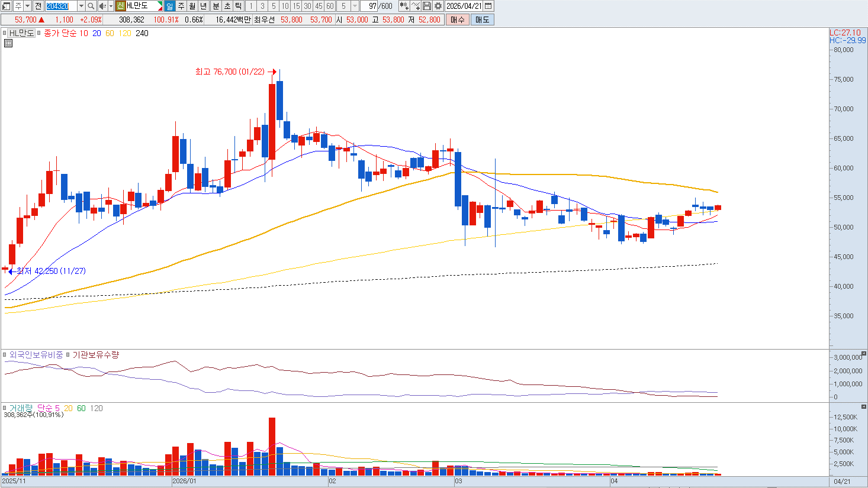Screen dimensions: 868x488
Task: Click the stock search magnifier icon
Action: pos(91,6)
